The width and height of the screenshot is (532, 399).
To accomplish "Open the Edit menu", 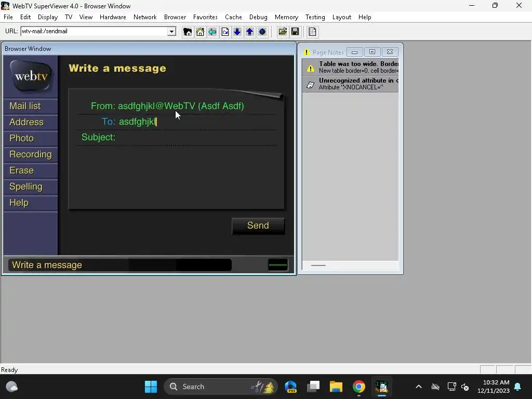I will 25,17.
